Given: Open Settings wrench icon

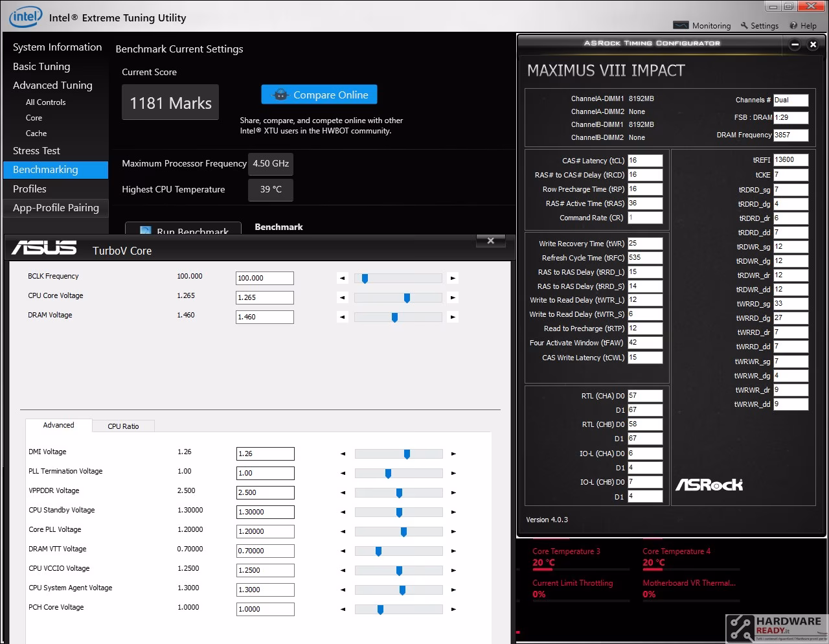Looking at the screenshot, I should point(744,25).
